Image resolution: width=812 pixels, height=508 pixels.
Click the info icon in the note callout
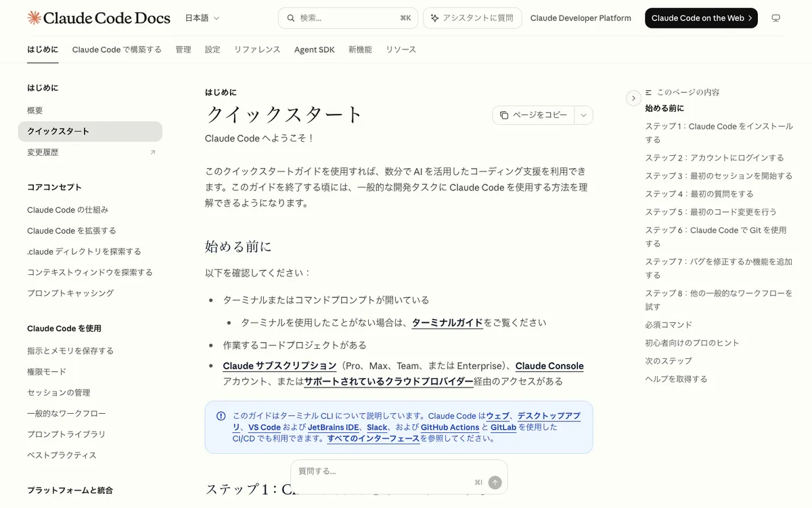(x=221, y=416)
